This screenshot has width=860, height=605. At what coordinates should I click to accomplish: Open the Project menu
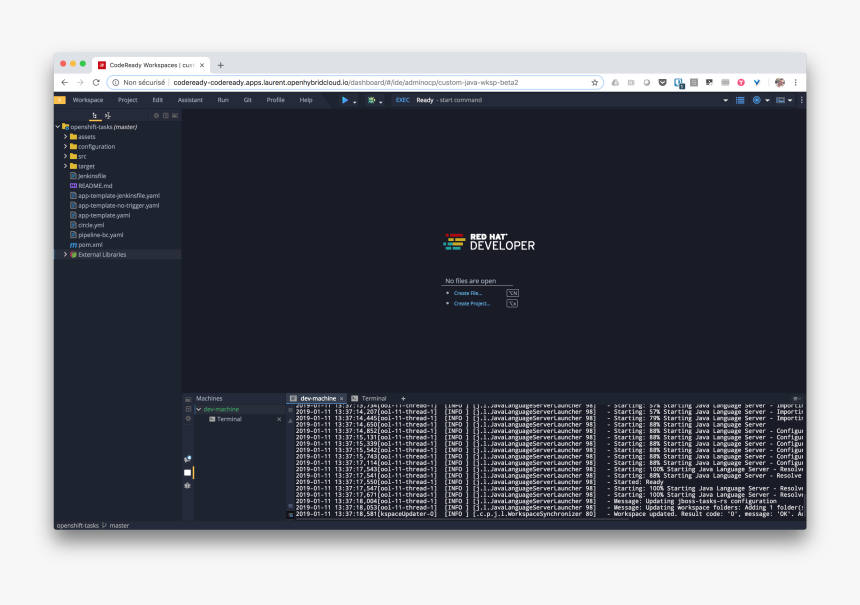point(127,100)
